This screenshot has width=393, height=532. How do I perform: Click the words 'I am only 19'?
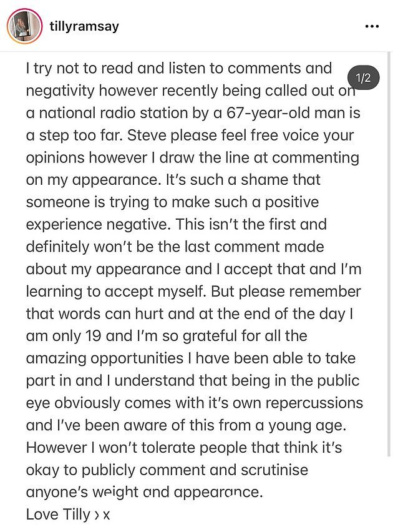click(x=64, y=336)
